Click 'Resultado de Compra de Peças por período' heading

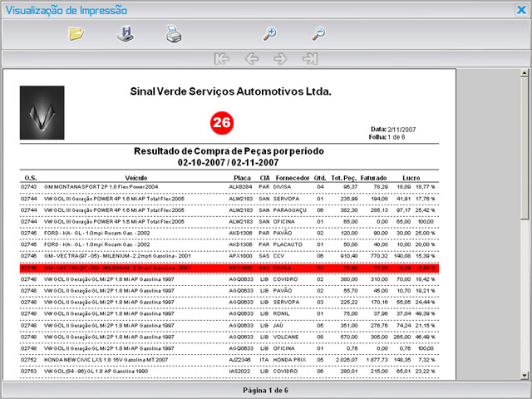[229, 151]
